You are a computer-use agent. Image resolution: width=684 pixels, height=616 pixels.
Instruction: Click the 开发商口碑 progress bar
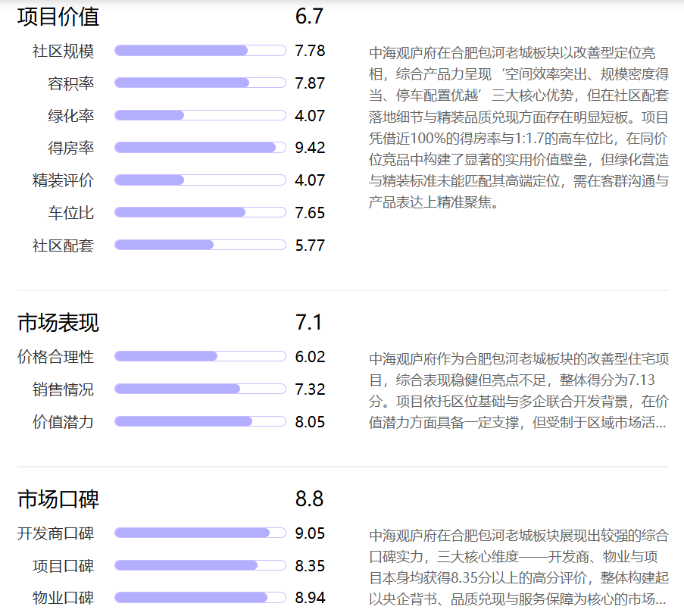200,533
